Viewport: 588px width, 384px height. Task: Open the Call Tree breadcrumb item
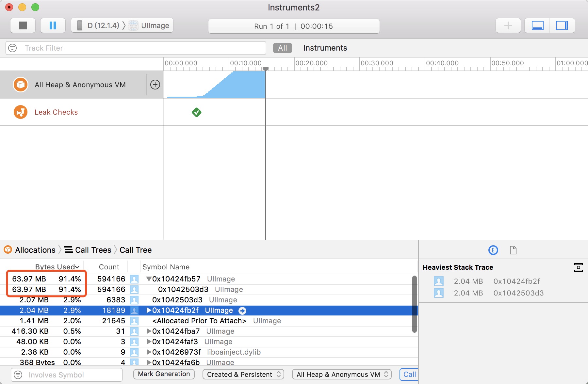click(136, 250)
